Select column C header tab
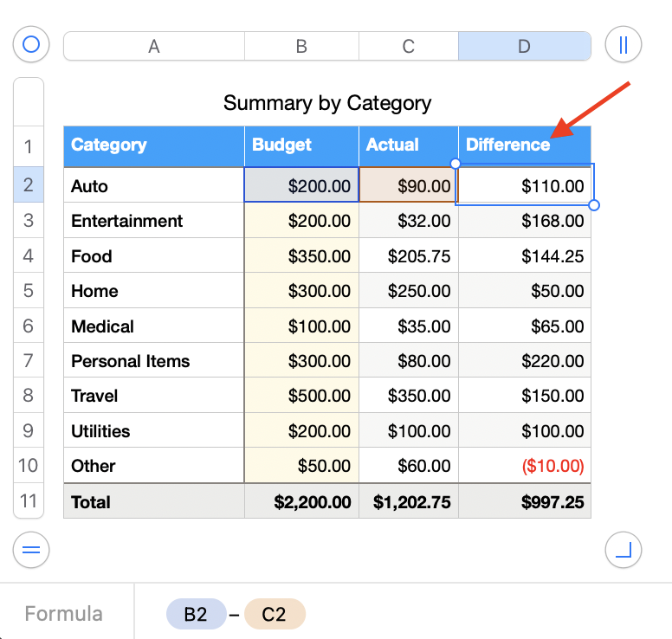 (x=409, y=47)
